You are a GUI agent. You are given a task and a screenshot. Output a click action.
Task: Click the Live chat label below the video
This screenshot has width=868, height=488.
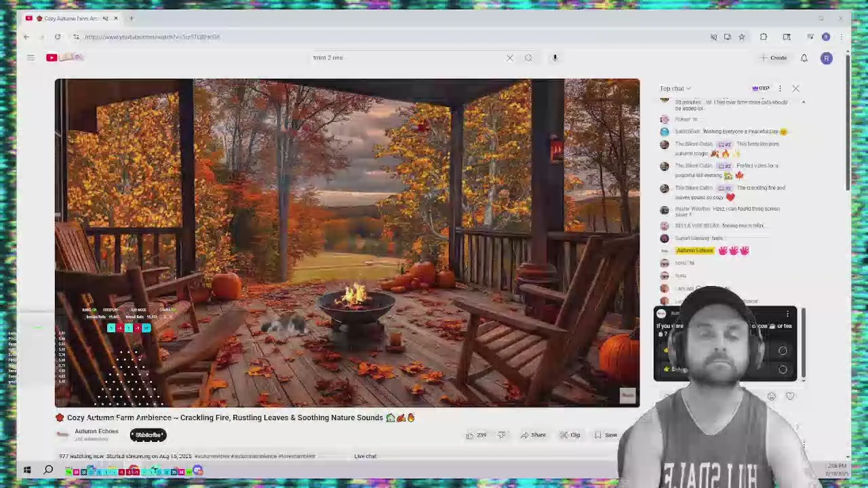(366, 456)
